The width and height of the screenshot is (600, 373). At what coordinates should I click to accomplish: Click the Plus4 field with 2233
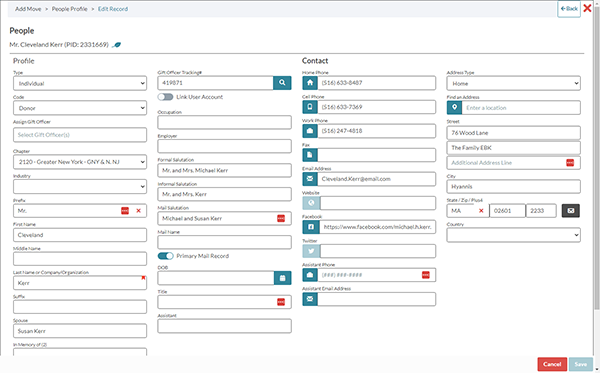coord(541,211)
